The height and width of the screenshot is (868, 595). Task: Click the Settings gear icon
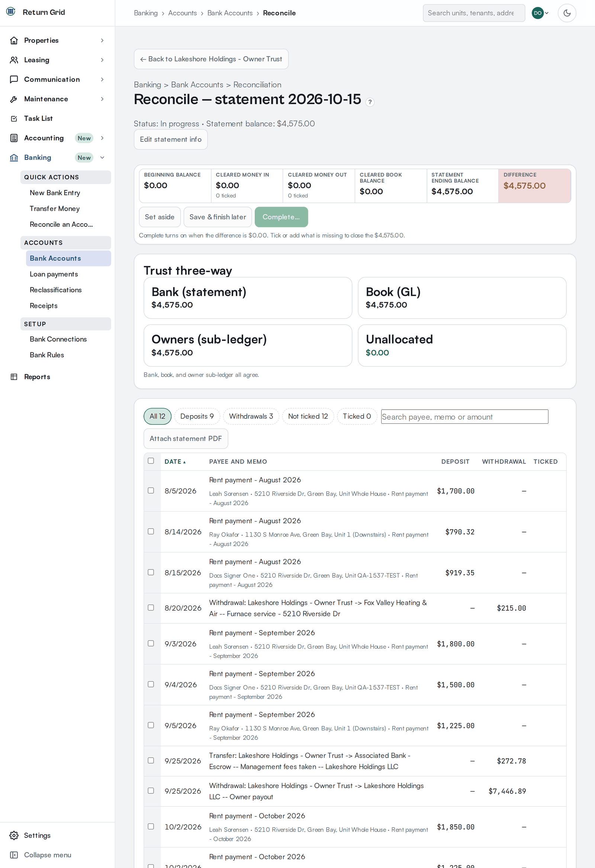[x=14, y=836]
